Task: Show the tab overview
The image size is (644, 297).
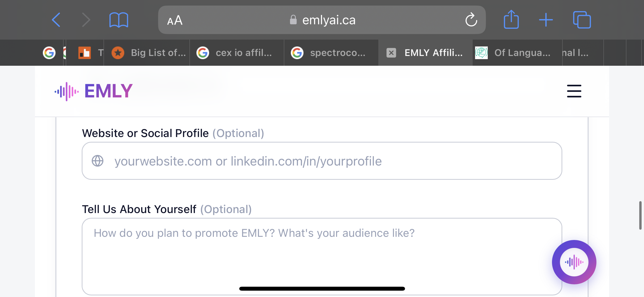Action: pyautogui.click(x=582, y=20)
